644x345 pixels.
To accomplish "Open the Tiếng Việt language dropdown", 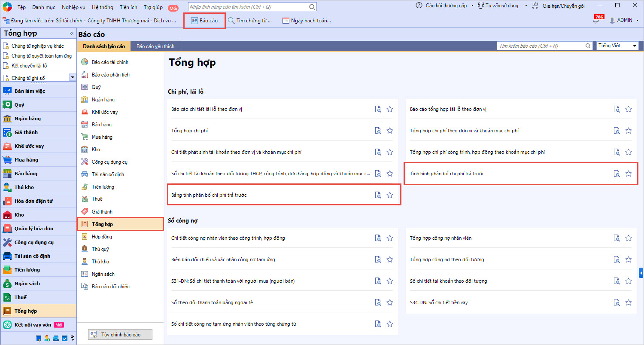I will coord(617,46).
